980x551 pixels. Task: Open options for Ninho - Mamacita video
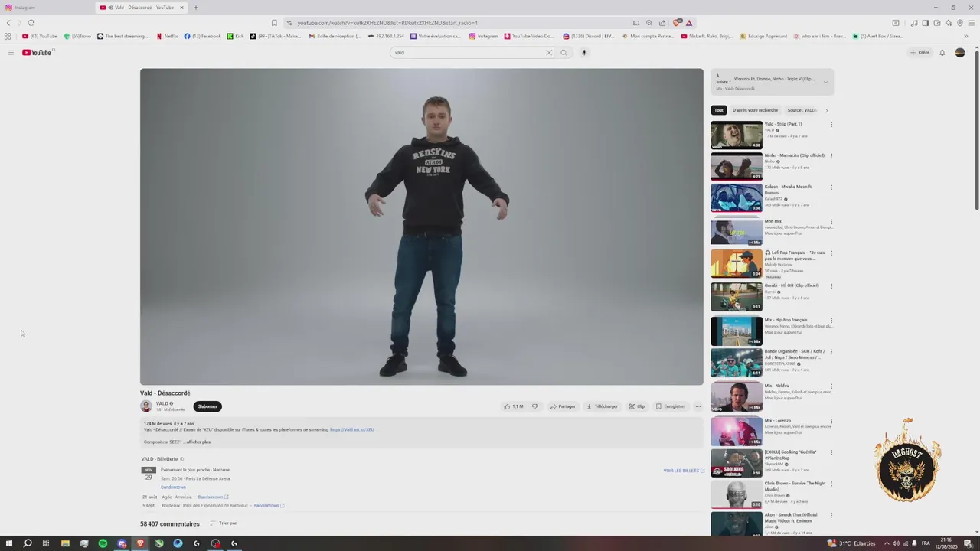point(831,155)
